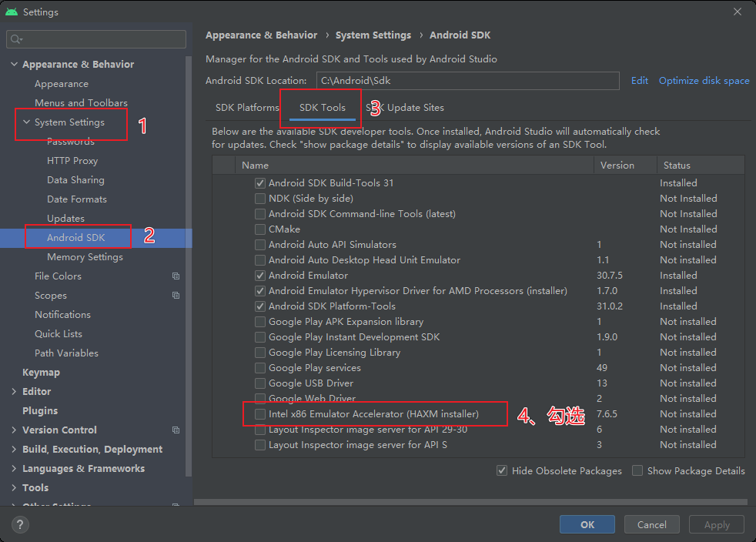Select Android SDK tree item
756x542 pixels.
pos(75,237)
